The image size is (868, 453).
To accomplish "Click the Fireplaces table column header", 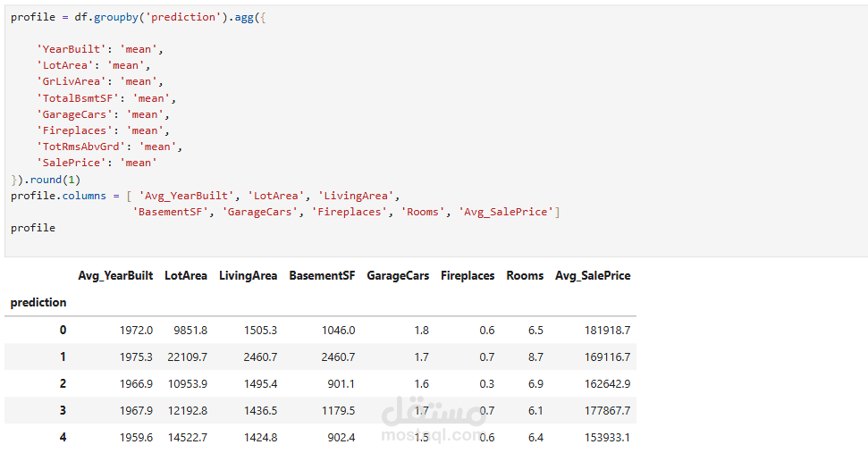I will tap(467, 276).
